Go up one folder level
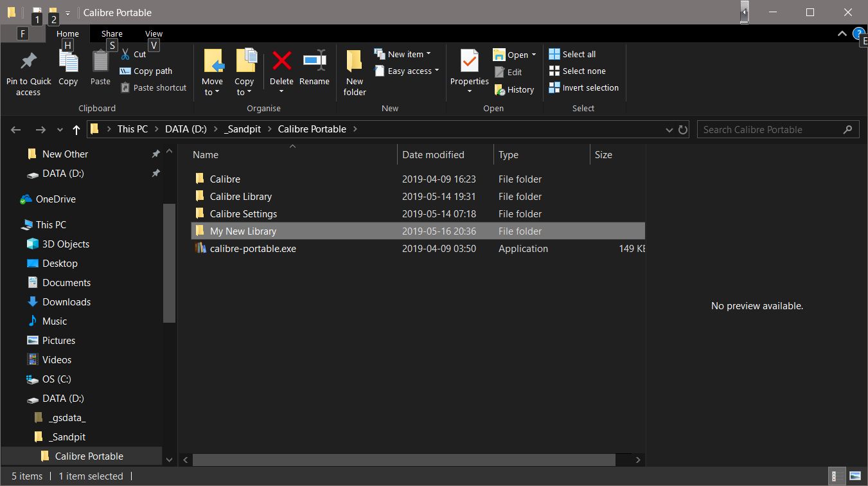The height and width of the screenshot is (486, 868). tap(76, 130)
